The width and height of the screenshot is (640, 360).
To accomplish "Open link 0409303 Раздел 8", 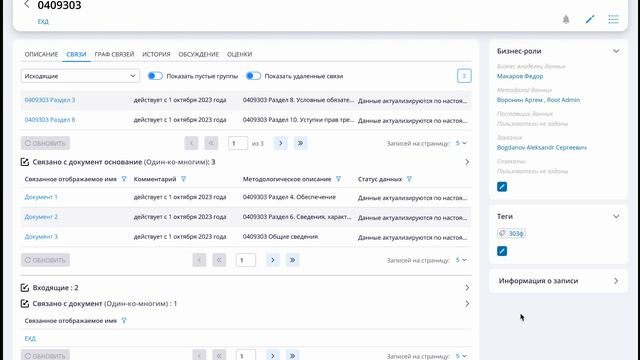I will click(x=50, y=120).
